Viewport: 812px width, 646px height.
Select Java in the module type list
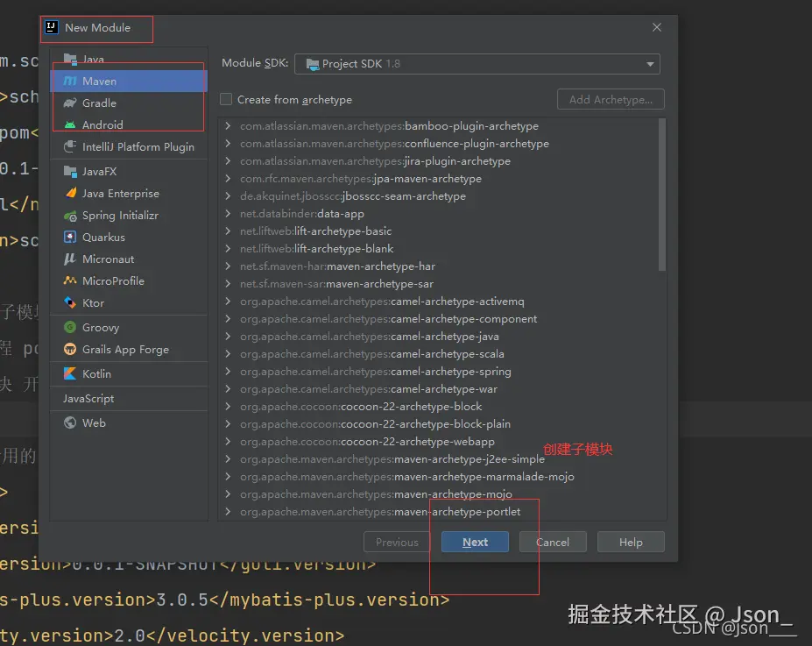(x=129, y=59)
